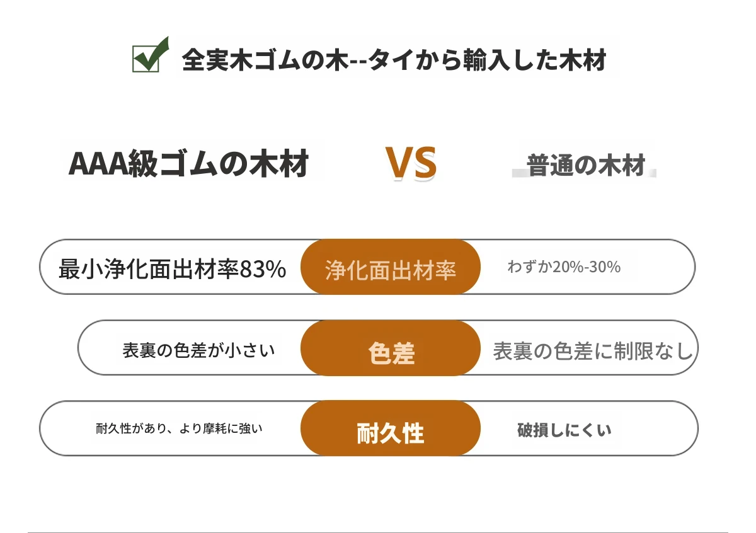The image size is (756, 533).
Task: Click the orange 耐久性 pill
Action: [391, 428]
